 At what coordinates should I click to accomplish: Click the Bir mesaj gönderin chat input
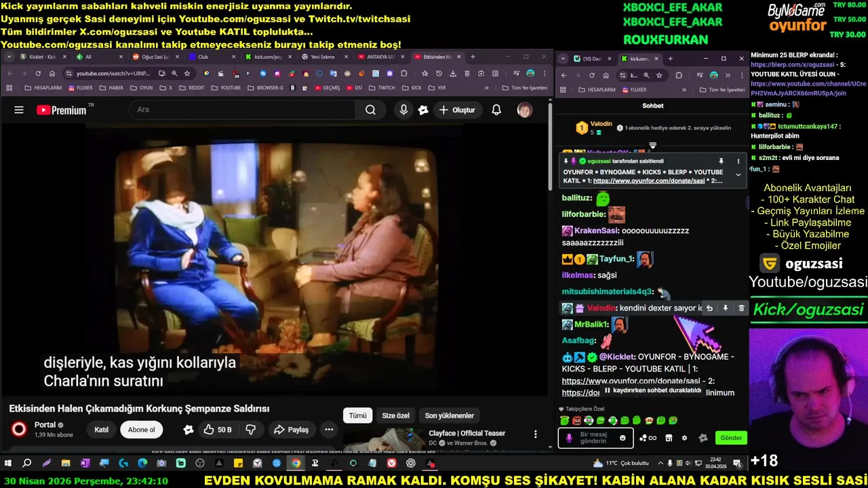(595, 438)
